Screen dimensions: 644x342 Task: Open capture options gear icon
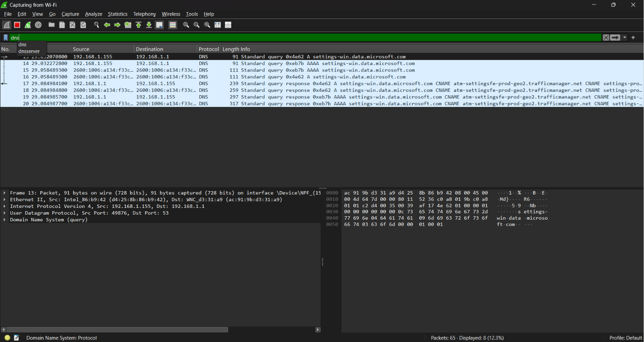coord(38,25)
